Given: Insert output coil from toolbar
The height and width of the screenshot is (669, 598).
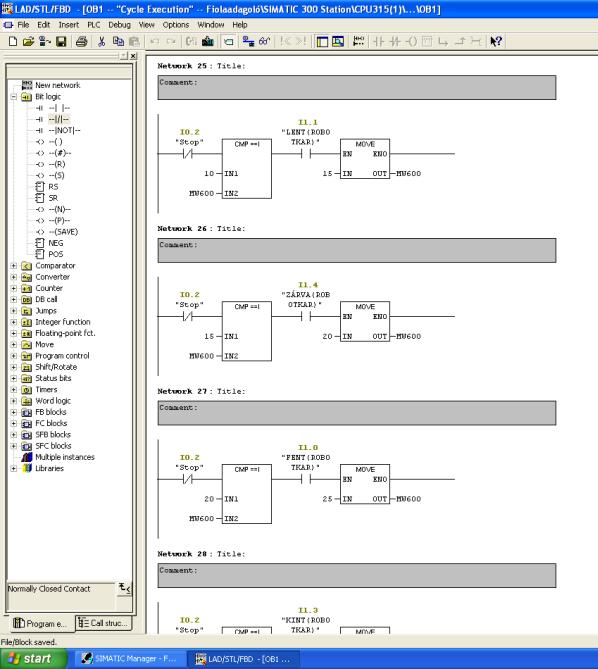Looking at the screenshot, I should tap(411, 41).
